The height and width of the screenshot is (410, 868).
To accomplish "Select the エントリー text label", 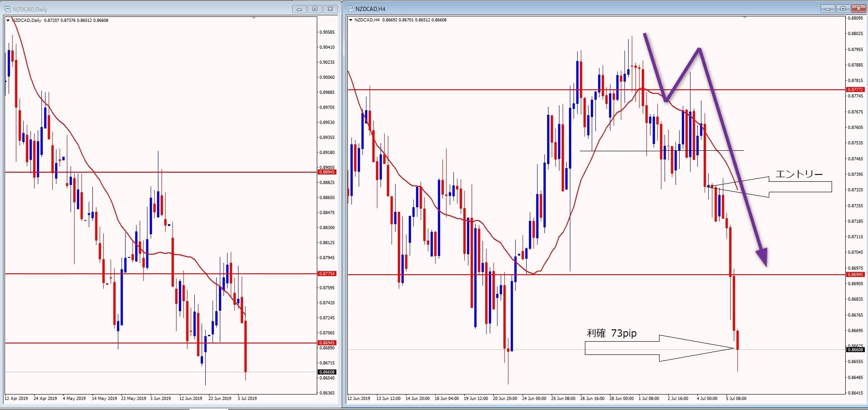I will pyautogui.click(x=799, y=174).
